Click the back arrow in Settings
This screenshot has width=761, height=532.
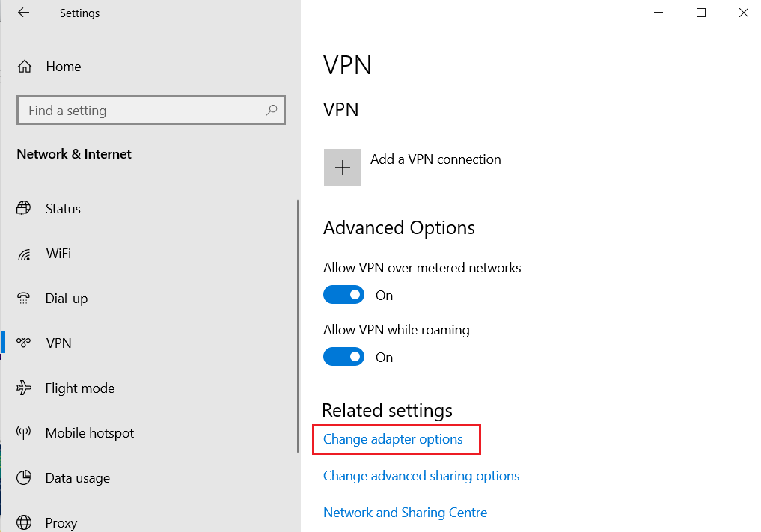[23, 13]
